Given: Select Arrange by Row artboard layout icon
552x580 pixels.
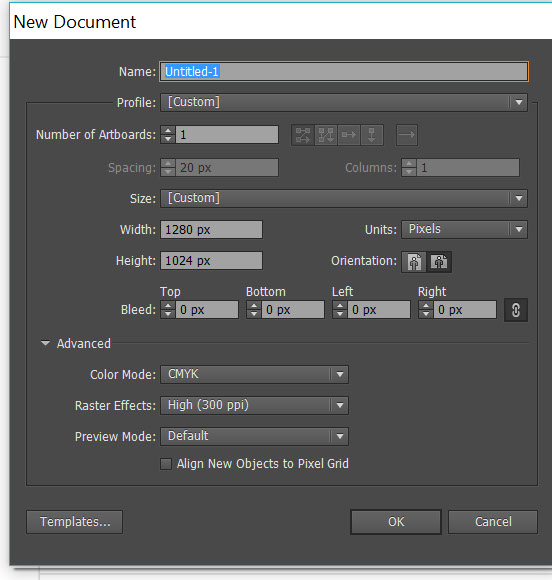Looking at the screenshot, I should (349, 135).
